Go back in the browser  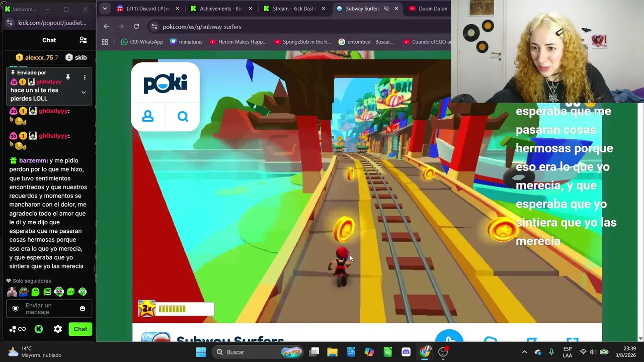[x=106, y=27]
